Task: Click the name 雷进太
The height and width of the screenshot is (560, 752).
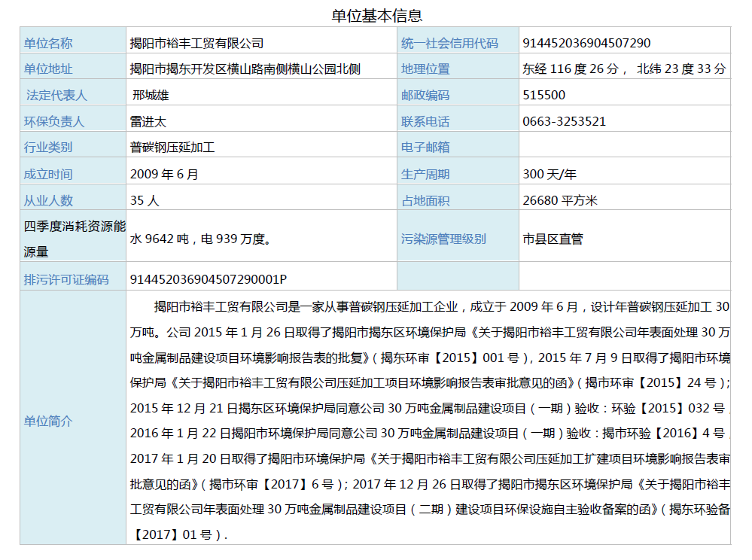Action: (148, 121)
